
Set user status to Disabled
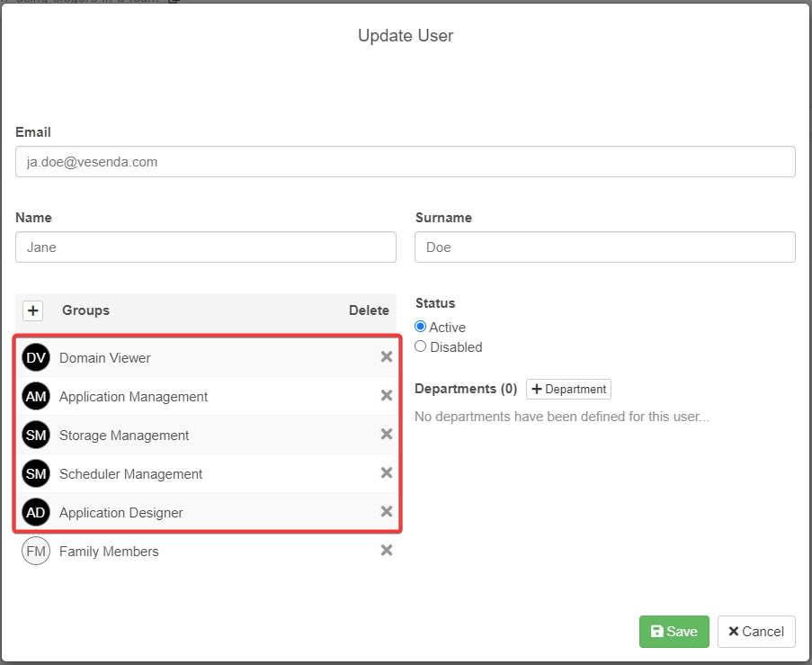[421, 346]
